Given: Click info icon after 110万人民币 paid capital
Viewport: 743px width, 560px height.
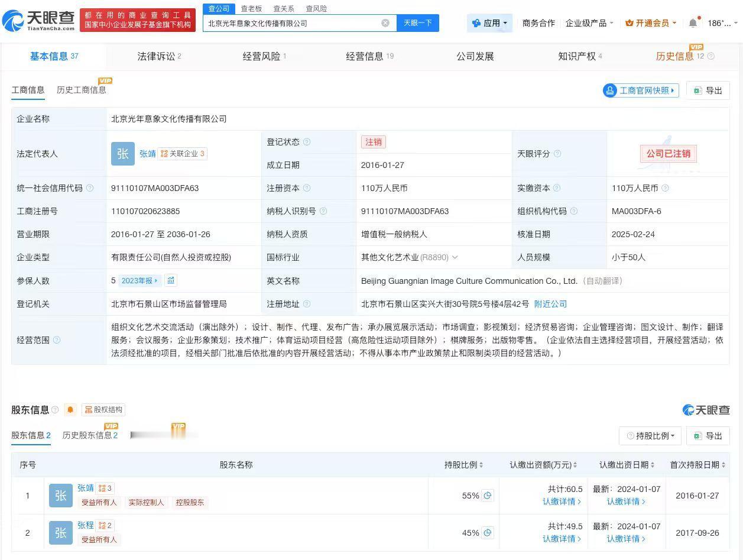Looking at the screenshot, I should (666, 188).
